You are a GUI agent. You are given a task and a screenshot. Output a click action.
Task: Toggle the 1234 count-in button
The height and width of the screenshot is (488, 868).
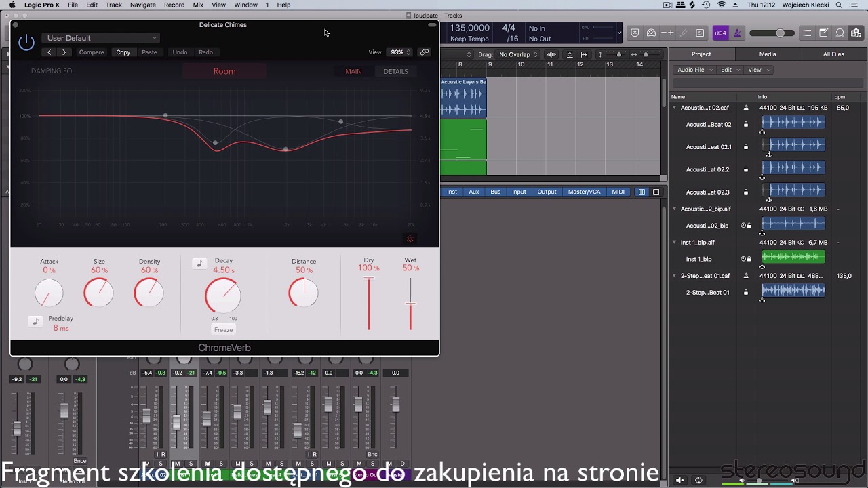click(x=720, y=33)
